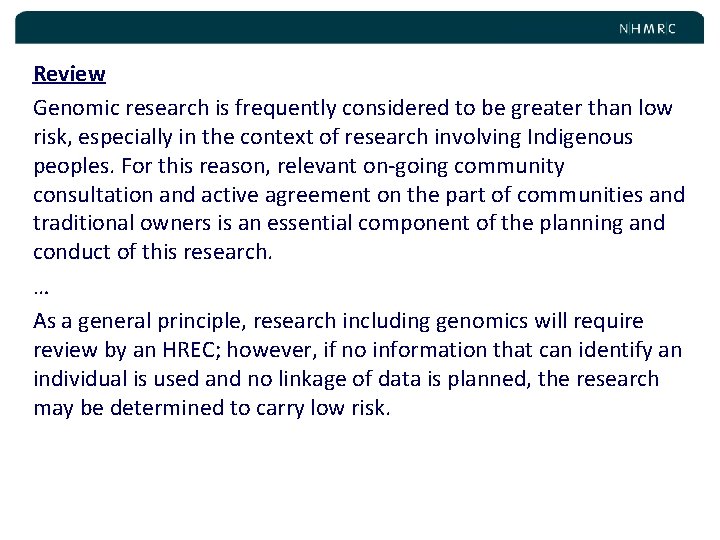This screenshot has height=540, width=720.
Task: Select the phrase 'genomics will require'
Action: [540, 321]
